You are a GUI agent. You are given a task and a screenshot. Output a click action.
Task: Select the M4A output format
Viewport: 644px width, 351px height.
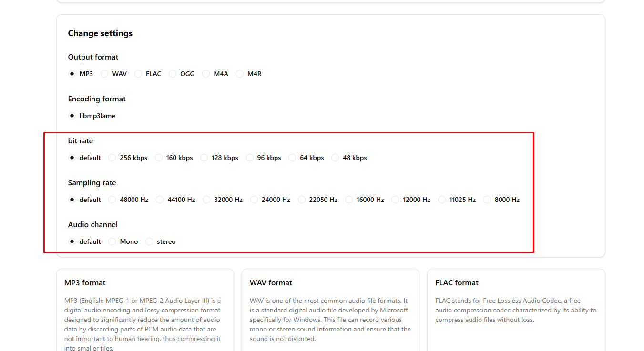tap(205, 74)
